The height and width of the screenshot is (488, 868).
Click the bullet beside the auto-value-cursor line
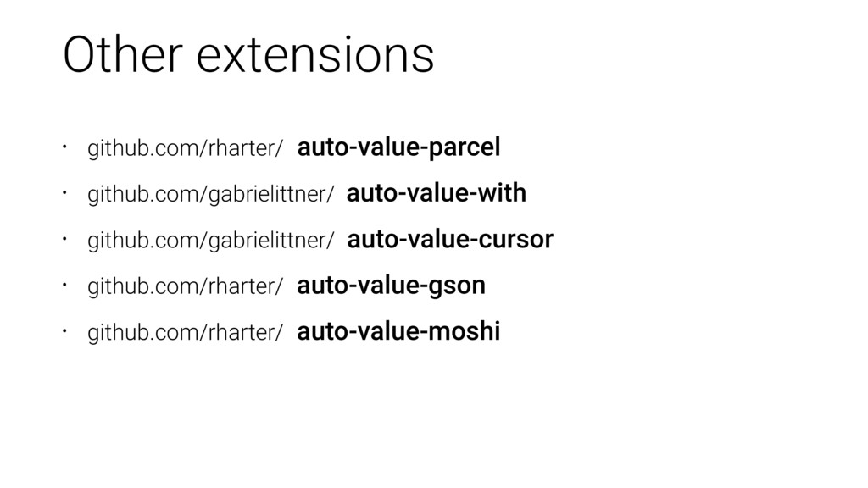64,239
